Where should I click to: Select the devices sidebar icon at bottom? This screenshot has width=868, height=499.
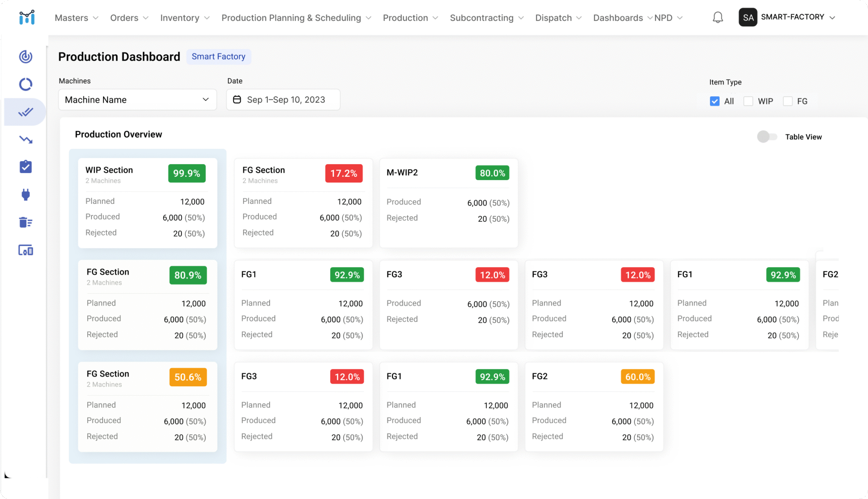25,250
